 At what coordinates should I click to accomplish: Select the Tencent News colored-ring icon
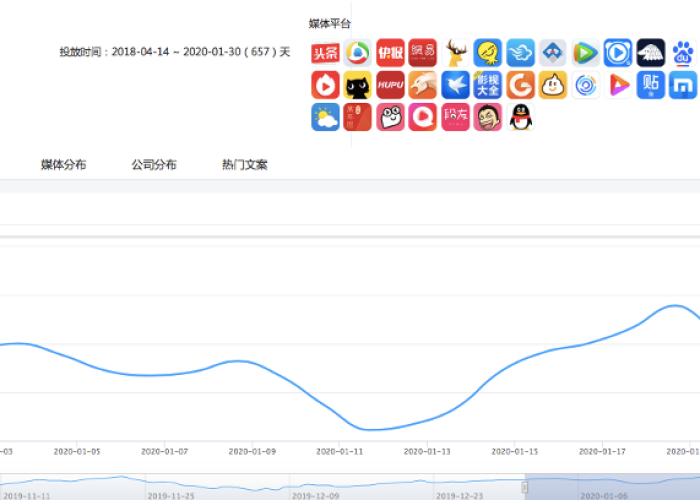point(358,53)
